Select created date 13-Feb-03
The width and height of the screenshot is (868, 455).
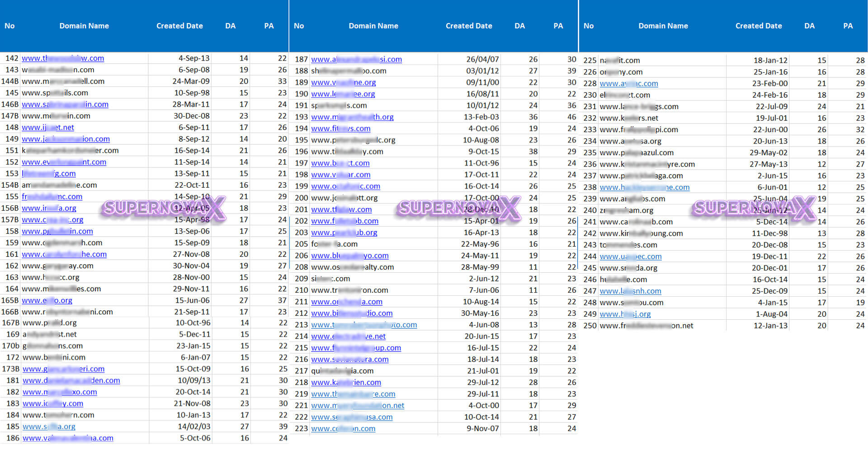(x=481, y=117)
